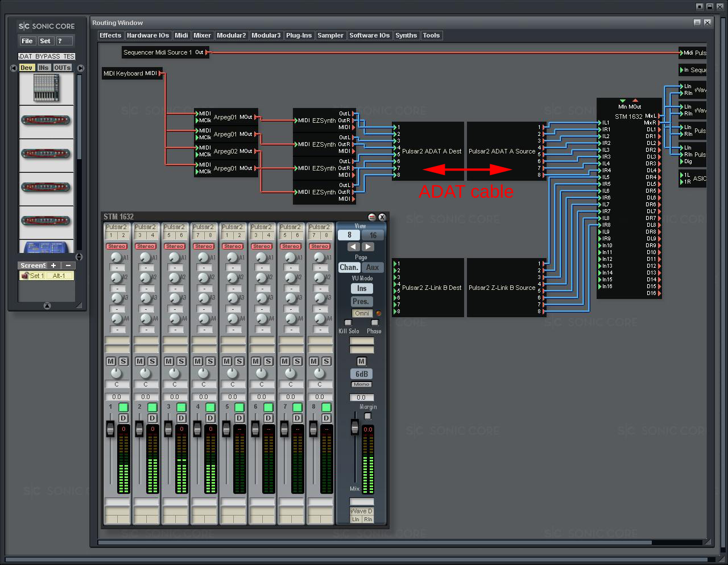
Task: Go to previous mixer page arrow
Action: click(x=354, y=247)
